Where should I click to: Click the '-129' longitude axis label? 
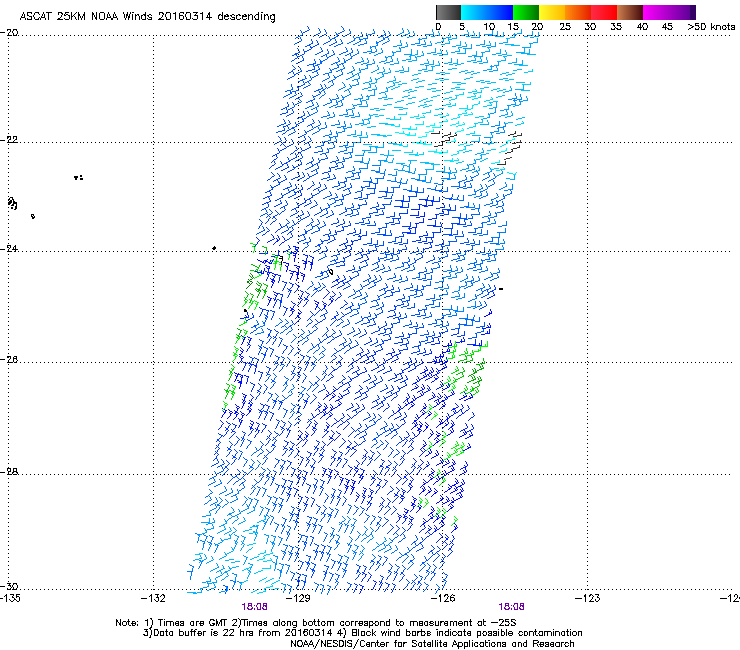(298, 598)
